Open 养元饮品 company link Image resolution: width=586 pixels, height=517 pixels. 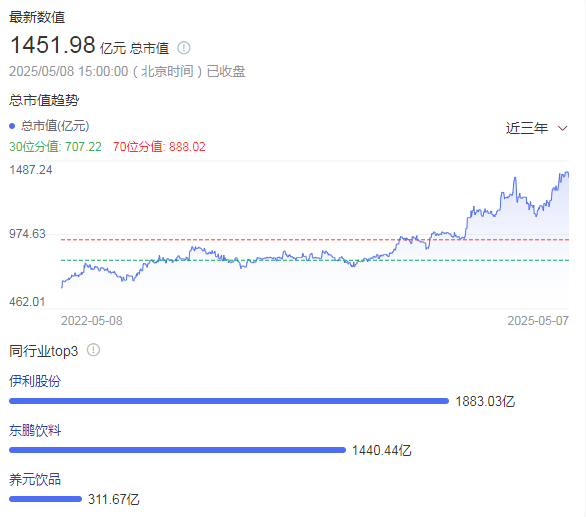35,479
